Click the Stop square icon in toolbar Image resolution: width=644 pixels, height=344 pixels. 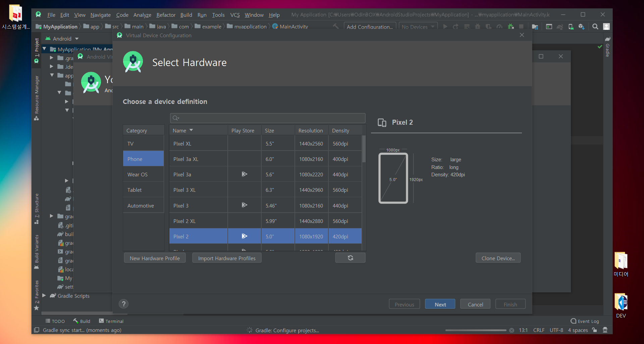[521, 26]
